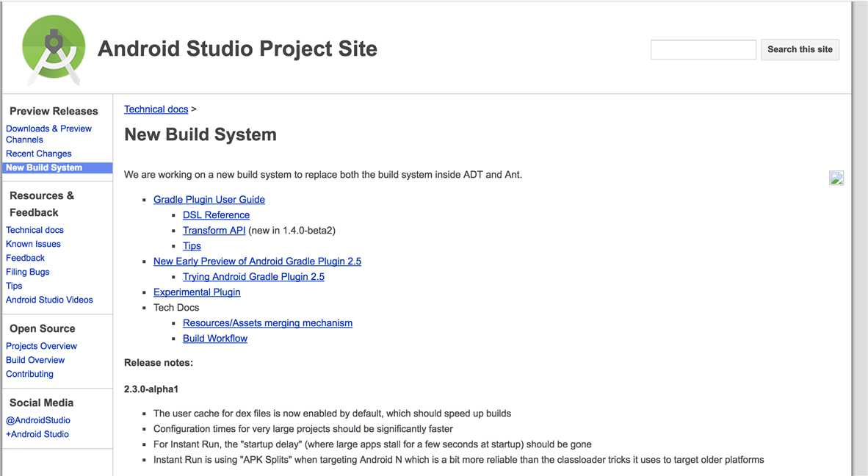The height and width of the screenshot is (476, 868).
Task: Click the Configuration times bullet text
Action: pyautogui.click(x=303, y=429)
